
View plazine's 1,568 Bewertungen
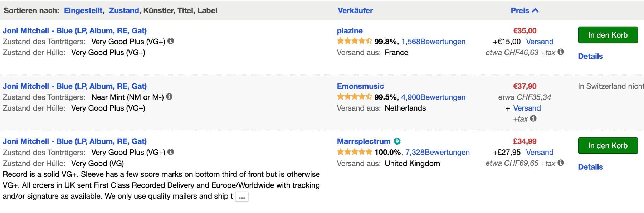(433, 42)
